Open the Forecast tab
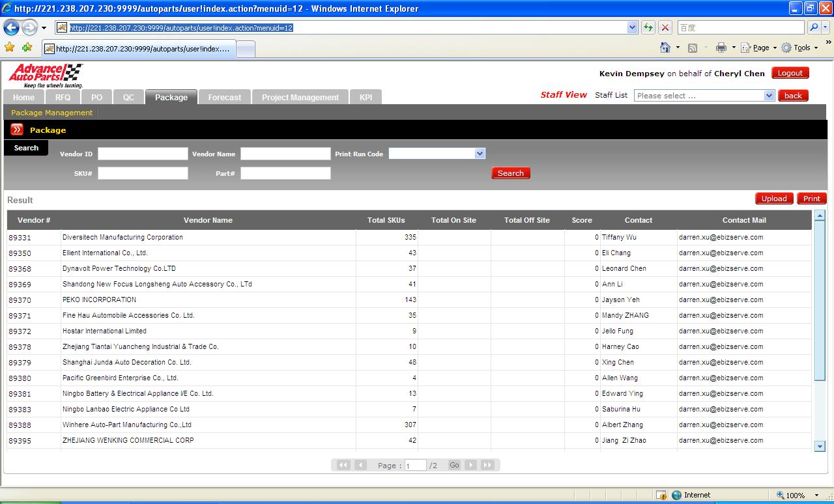The width and height of the screenshot is (834, 504). tap(224, 98)
